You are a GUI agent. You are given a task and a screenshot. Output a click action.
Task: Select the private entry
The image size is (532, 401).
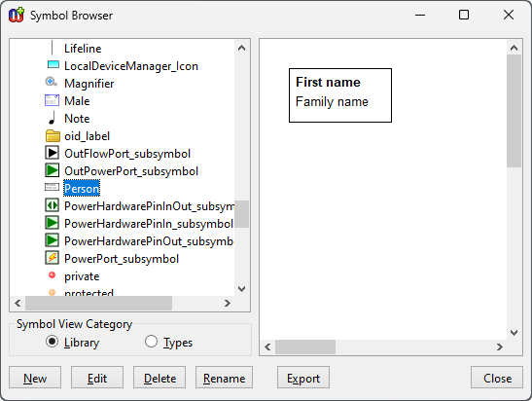click(82, 276)
